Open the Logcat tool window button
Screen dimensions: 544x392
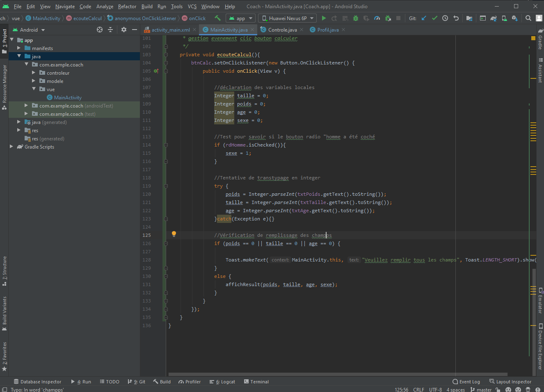[222, 382]
